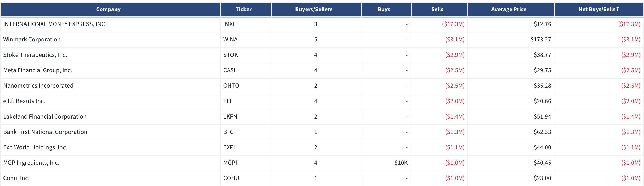Click the $173.27 average price cell

point(541,40)
